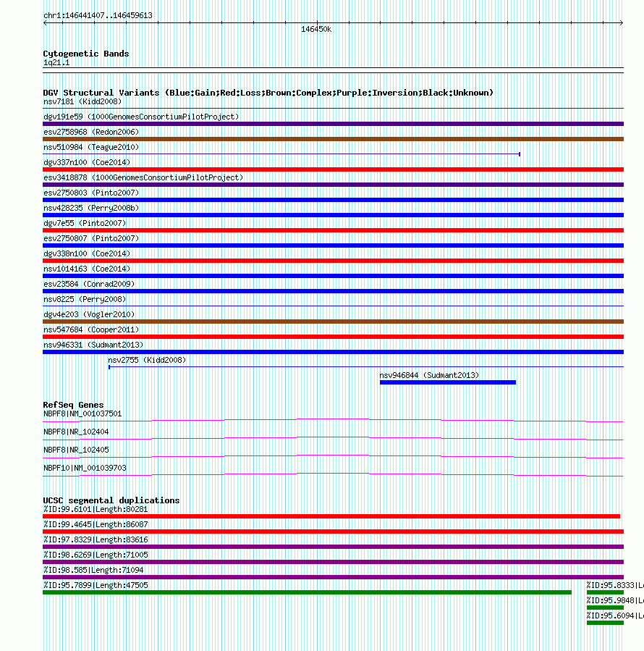Click the NBPF8|NM_001037501 gene label

[x=82, y=414]
